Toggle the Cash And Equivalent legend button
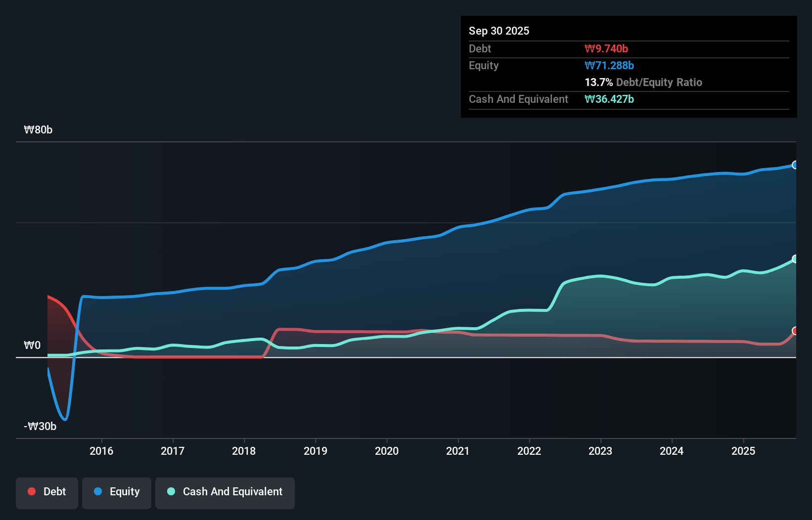This screenshot has width=812, height=520. (x=225, y=493)
